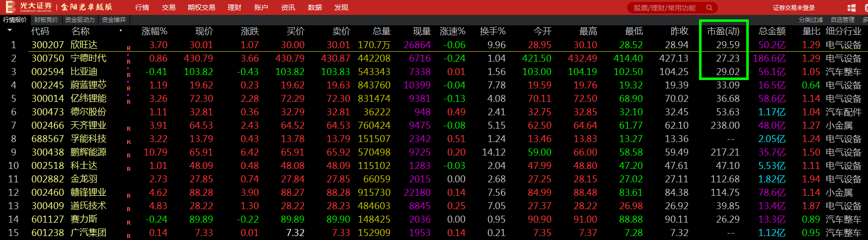Sort by the 最高 column header
This screenshot has width=868, height=240.
click(x=588, y=31)
